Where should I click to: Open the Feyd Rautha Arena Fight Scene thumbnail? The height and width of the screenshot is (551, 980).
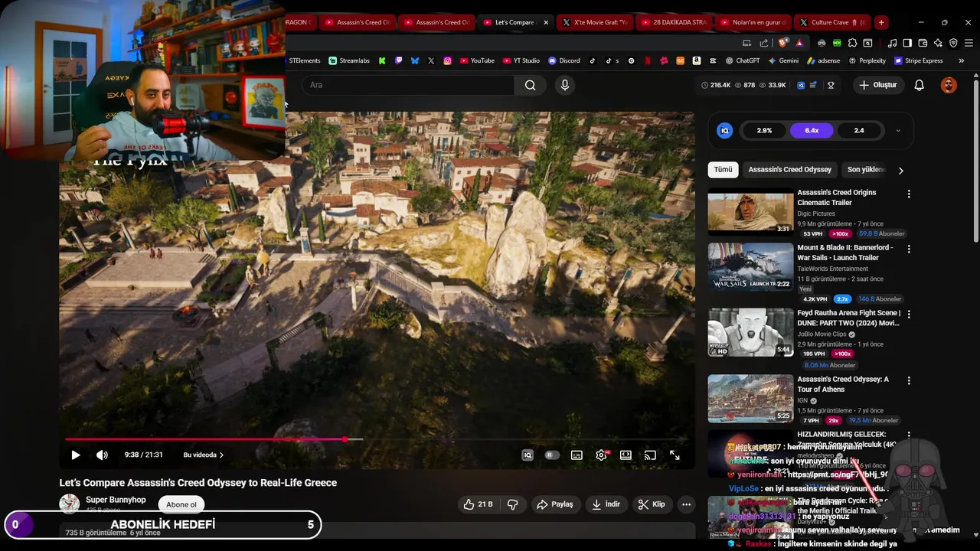[750, 332]
